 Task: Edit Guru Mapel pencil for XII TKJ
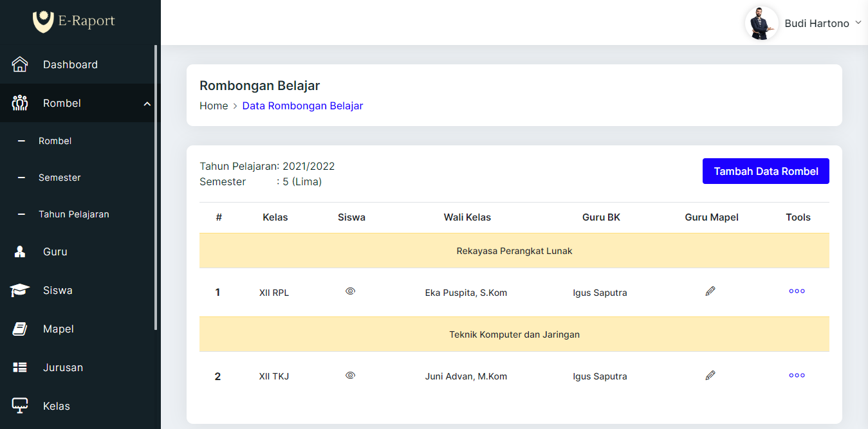click(710, 376)
